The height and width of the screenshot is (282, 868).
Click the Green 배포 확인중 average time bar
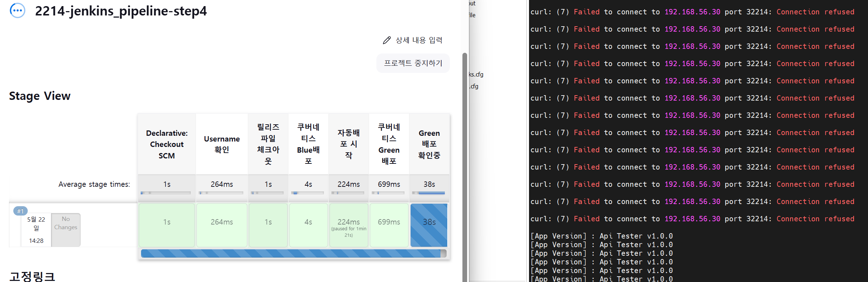point(429,193)
